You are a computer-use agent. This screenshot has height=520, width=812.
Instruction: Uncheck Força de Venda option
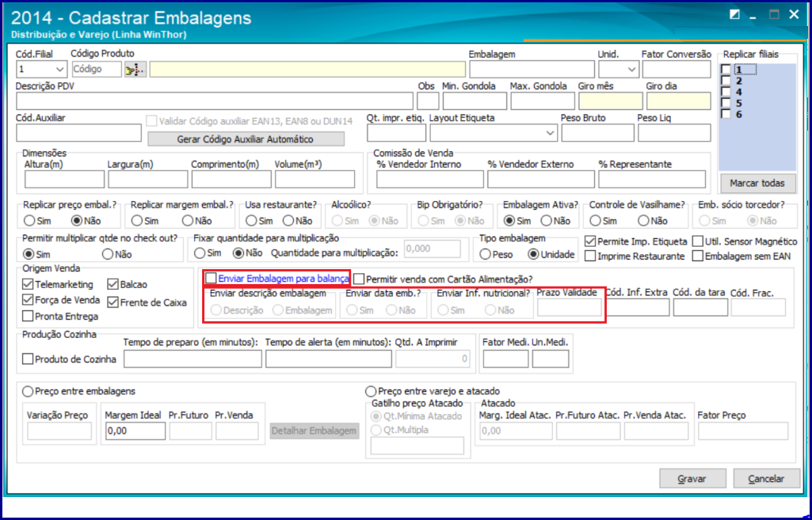click(28, 300)
